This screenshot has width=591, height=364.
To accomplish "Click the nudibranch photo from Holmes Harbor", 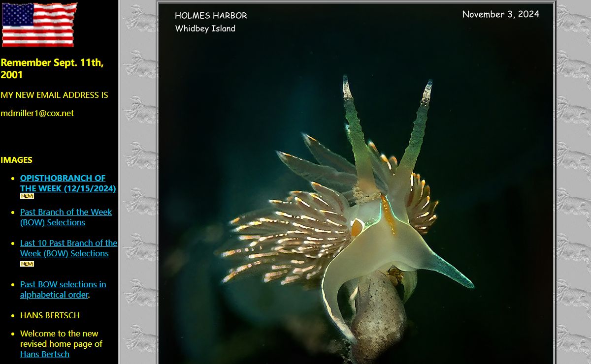I will coord(357,183).
